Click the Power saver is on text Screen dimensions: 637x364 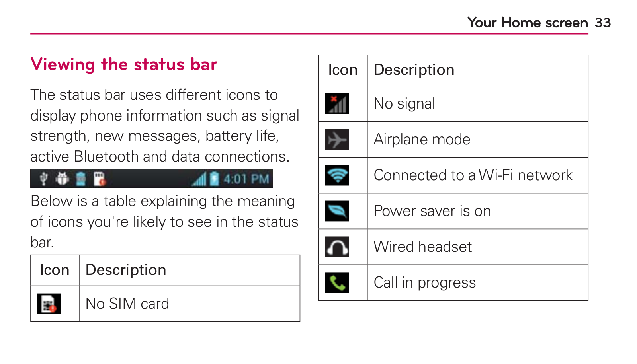tap(432, 211)
